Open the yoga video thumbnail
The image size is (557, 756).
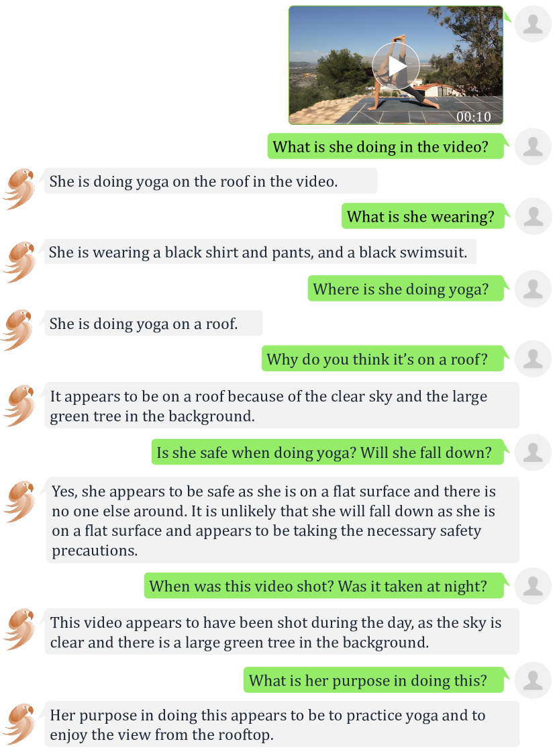[396, 65]
